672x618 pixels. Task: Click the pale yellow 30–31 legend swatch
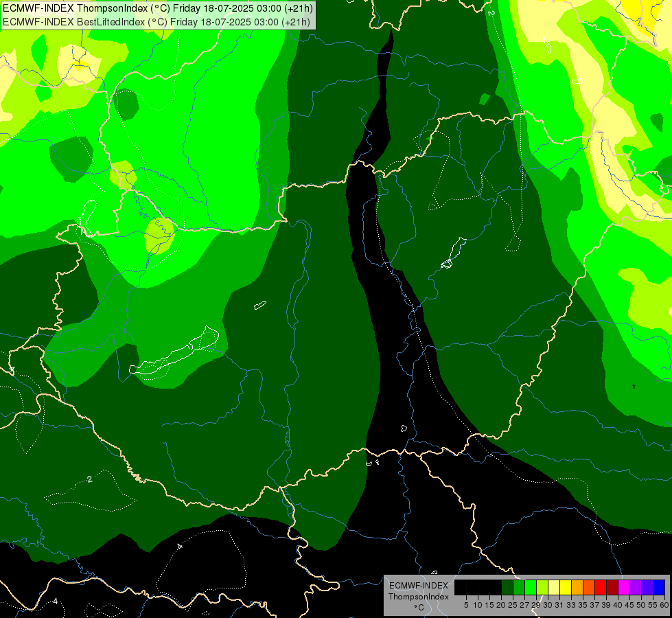tap(554, 587)
